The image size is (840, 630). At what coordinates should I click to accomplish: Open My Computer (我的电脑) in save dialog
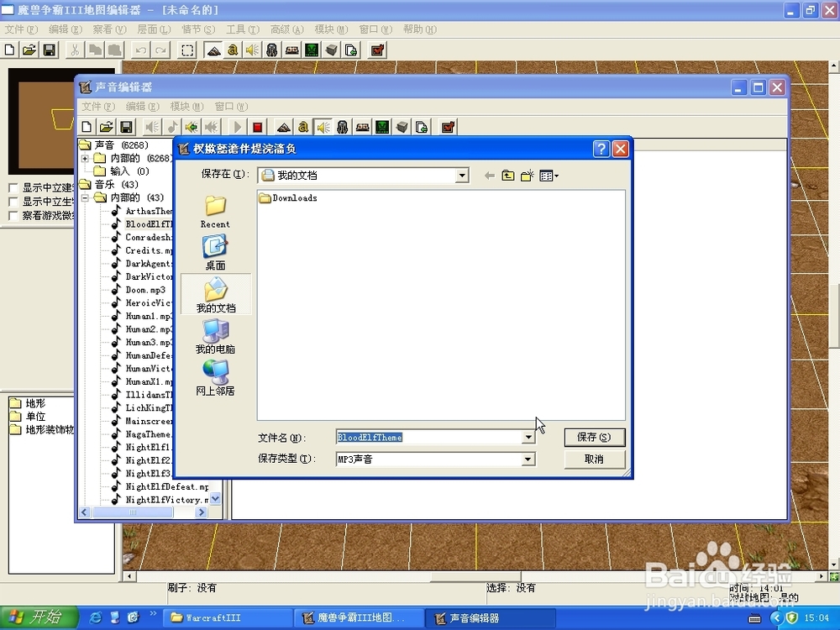(215, 337)
